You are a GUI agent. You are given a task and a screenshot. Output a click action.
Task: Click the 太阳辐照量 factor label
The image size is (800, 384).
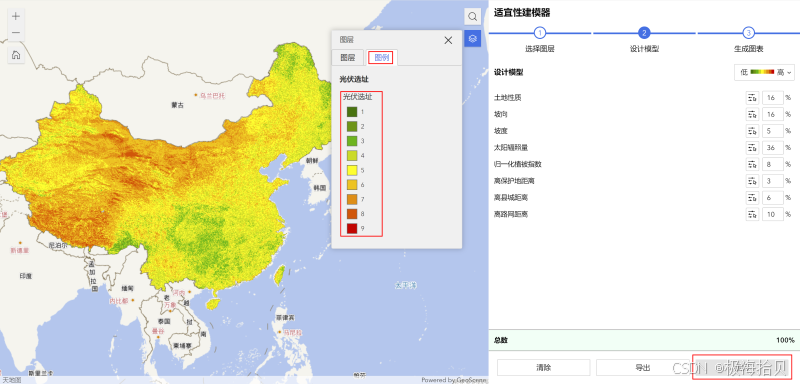[x=511, y=148]
